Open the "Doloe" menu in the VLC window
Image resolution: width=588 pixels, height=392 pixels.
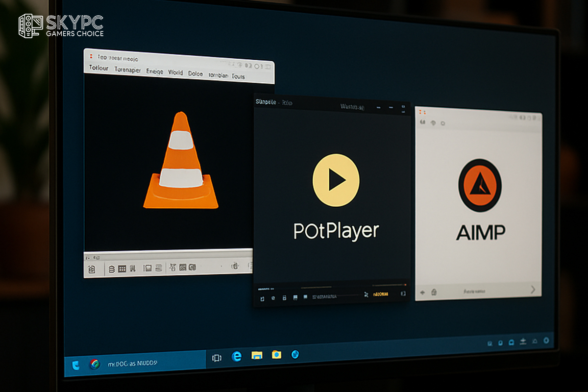(x=196, y=74)
